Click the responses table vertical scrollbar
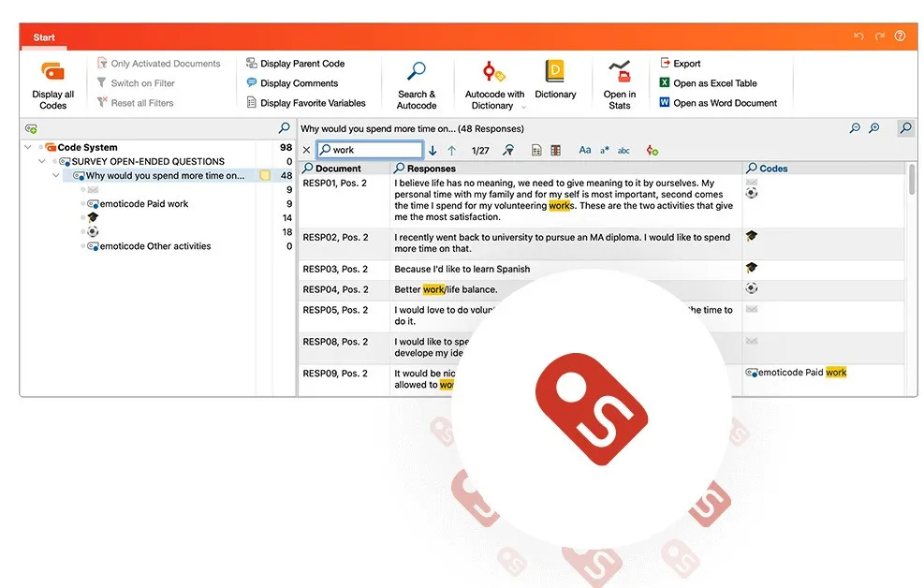Screen dimensions: 924x588 tap(912, 179)
